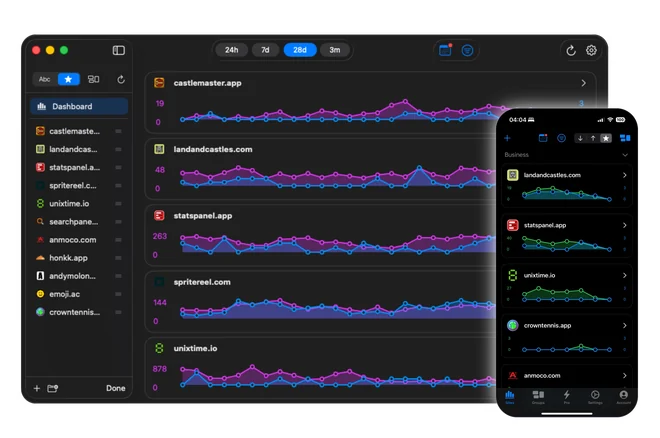
Task: Select anmoco.com in the sidebar list
Action: (x=79, y=239)
